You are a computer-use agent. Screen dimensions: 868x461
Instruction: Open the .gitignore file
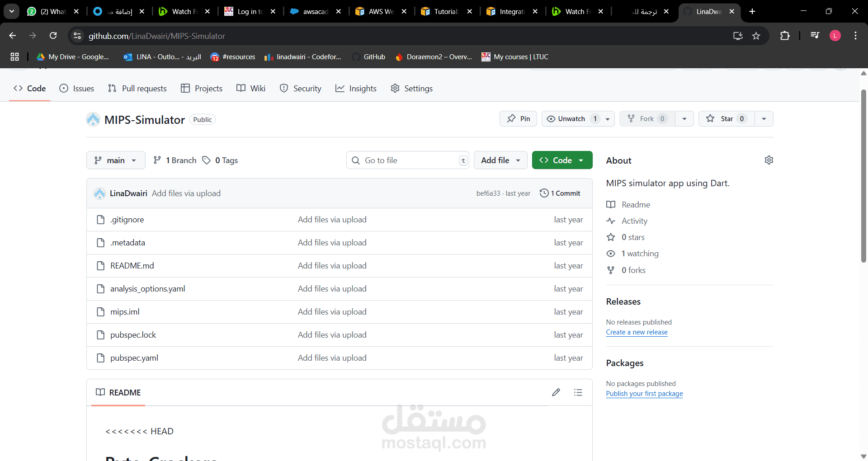127,220
